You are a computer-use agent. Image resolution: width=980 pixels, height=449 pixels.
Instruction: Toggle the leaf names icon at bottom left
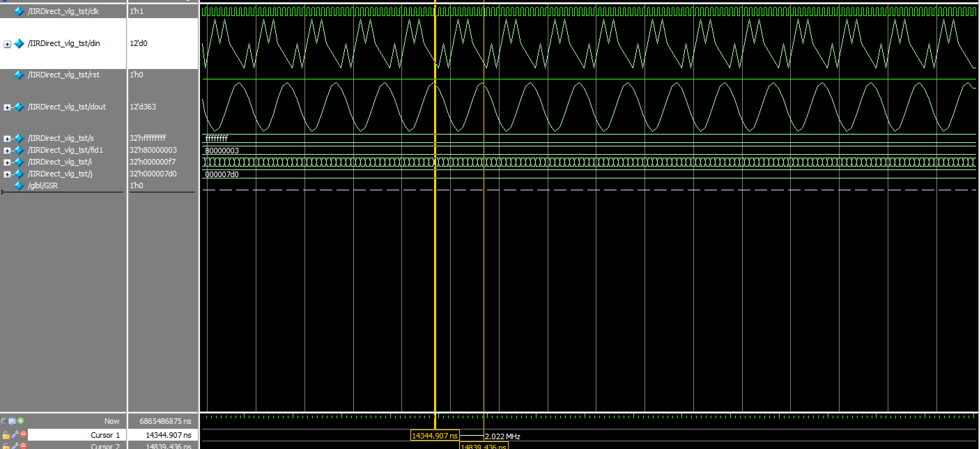[x=4, y=421]
